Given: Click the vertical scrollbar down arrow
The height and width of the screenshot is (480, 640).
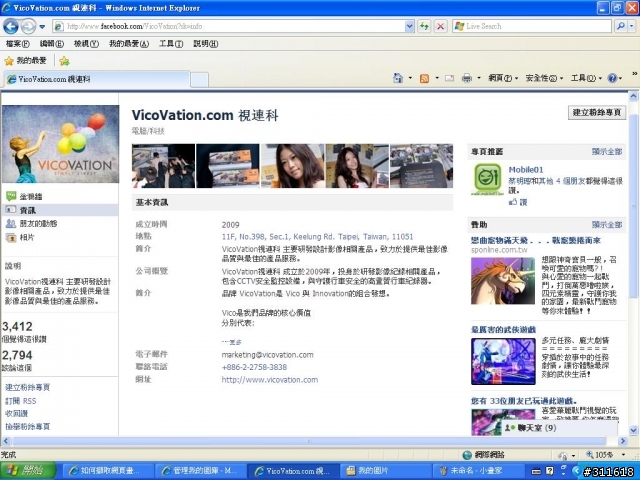Looking at the screenshot, I should coord(633,430).
